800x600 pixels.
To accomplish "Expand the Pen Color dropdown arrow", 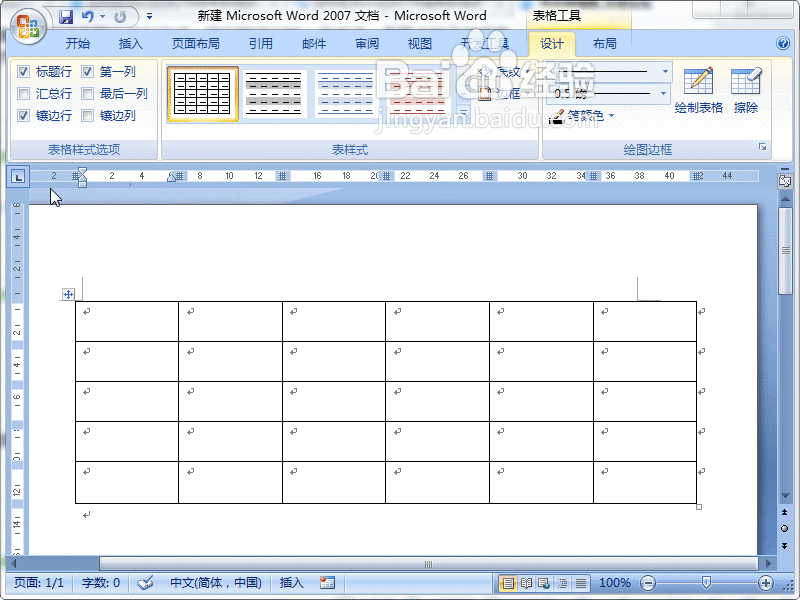I will click(x=610, y=115).
